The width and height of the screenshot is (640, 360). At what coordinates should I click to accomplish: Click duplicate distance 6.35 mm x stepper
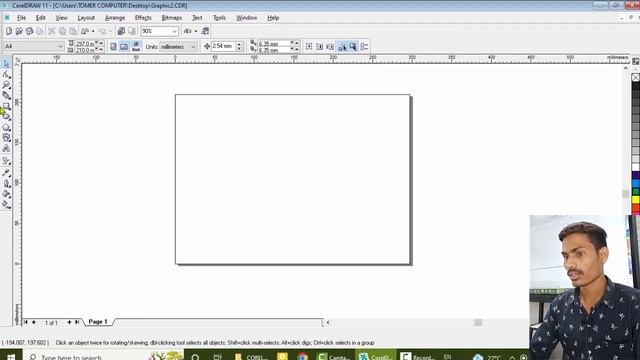[294, 43]
